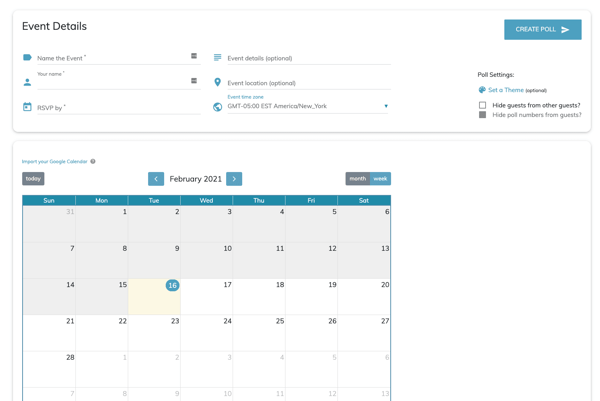Viewport: 600px width, 401px height.
Task: Click the palette icon beside Set a Theme
Action: tap(482, 90)
